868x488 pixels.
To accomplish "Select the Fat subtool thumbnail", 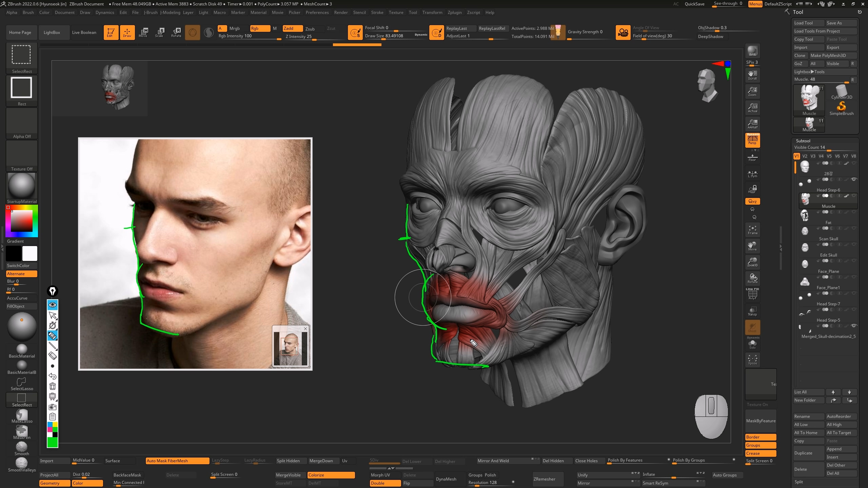I will [x=805, y=216].
